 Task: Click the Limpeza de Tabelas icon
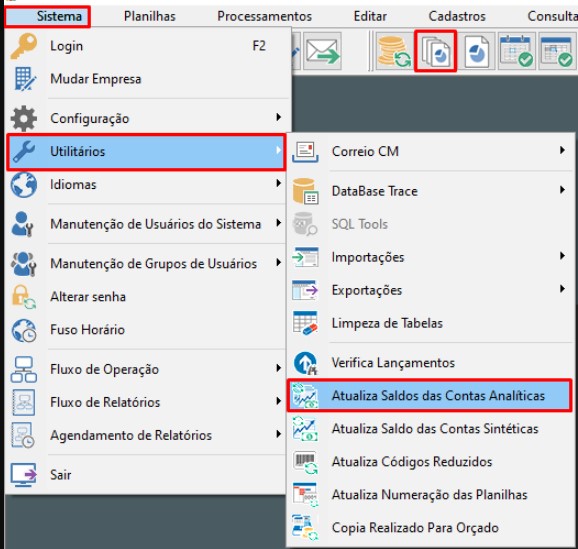point(305,323)
